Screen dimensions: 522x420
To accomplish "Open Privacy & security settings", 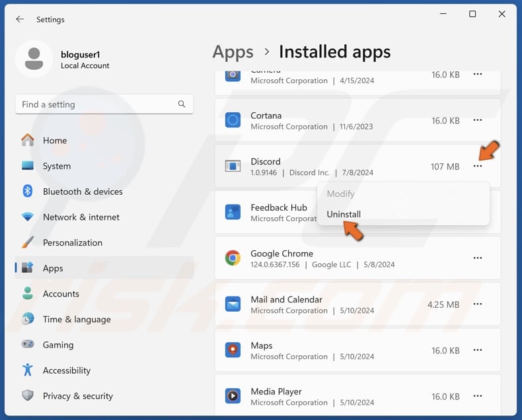I will point(104,396).
